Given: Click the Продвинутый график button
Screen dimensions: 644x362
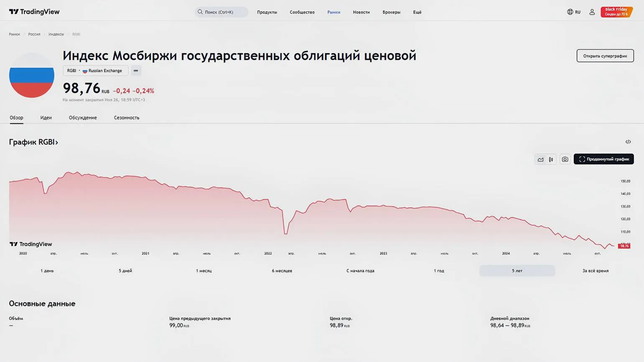Looking at the screenshot, I should pyautogui.click(x=603, y=159).
